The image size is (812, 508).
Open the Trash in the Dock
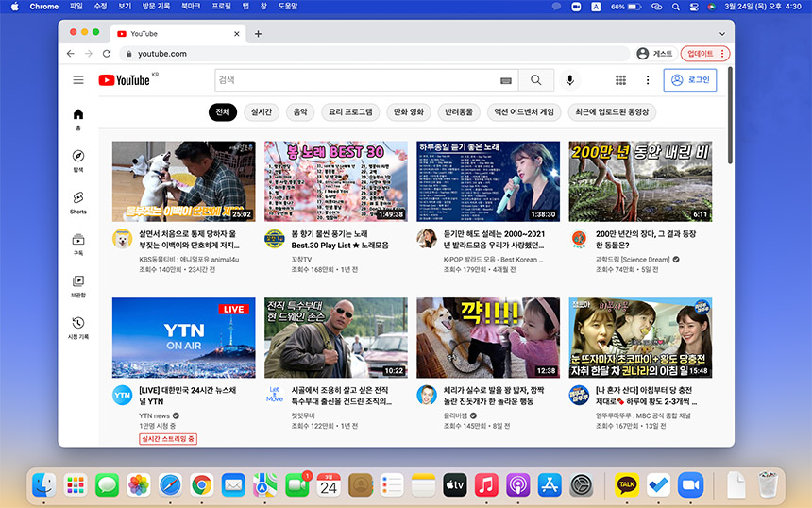tap(768, 484)
